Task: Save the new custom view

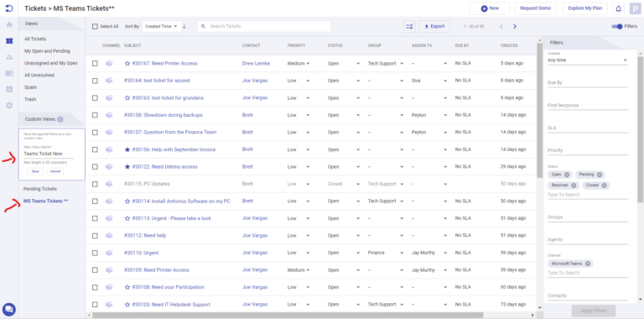Action: click(x=35, y=171)
